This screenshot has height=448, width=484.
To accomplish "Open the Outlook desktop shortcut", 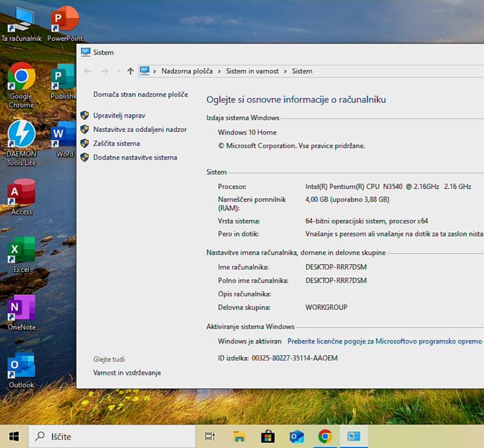I will click(21, 370).
